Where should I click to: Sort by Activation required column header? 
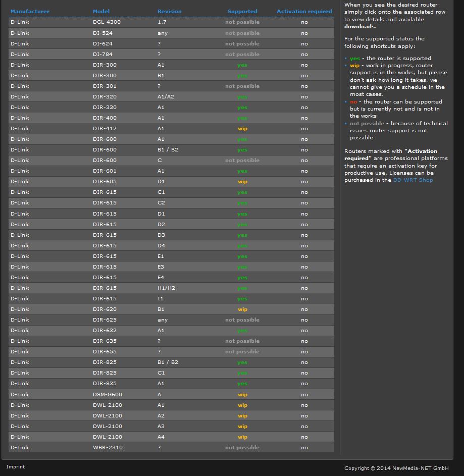[304, 11]
